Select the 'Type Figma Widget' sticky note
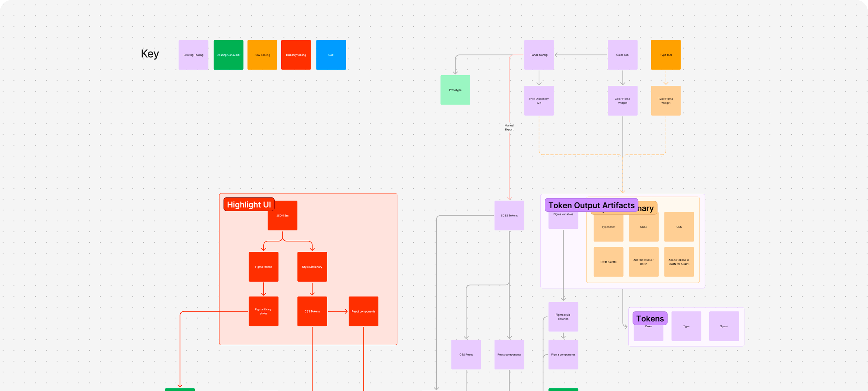This screenshot has height=391, width=868. click(x=666, y=101)
